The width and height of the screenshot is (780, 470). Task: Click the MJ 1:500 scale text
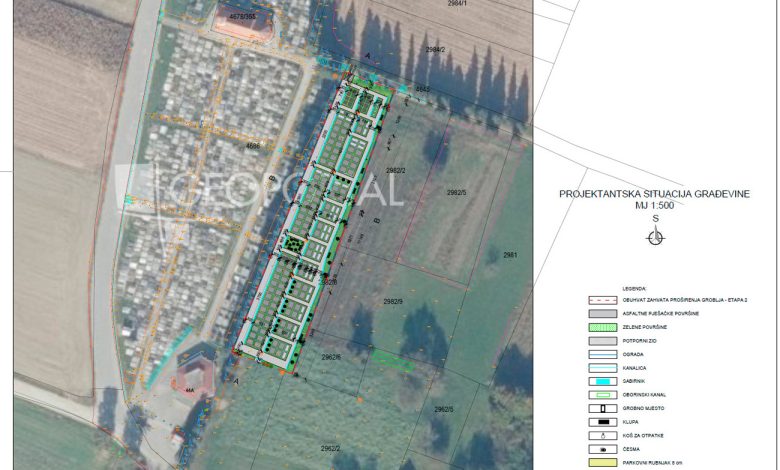coord(655,205)
